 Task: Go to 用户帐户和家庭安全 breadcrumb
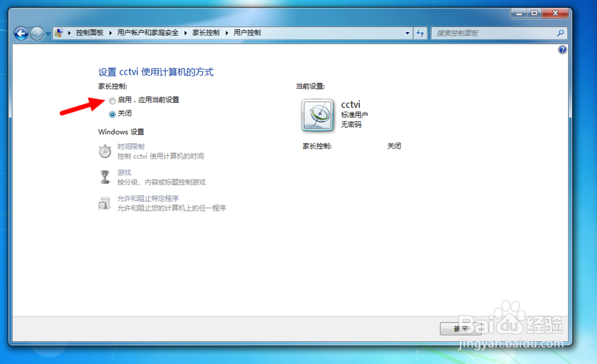(x=147, y=33)
